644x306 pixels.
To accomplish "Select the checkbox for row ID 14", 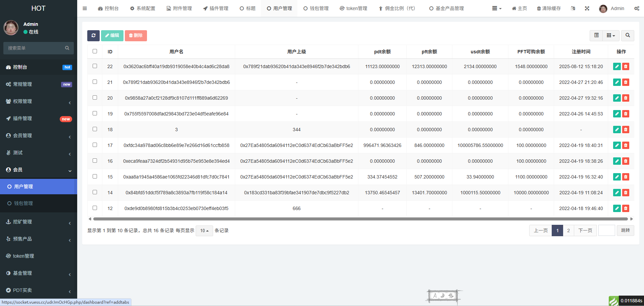I will [x=95, y=192].
